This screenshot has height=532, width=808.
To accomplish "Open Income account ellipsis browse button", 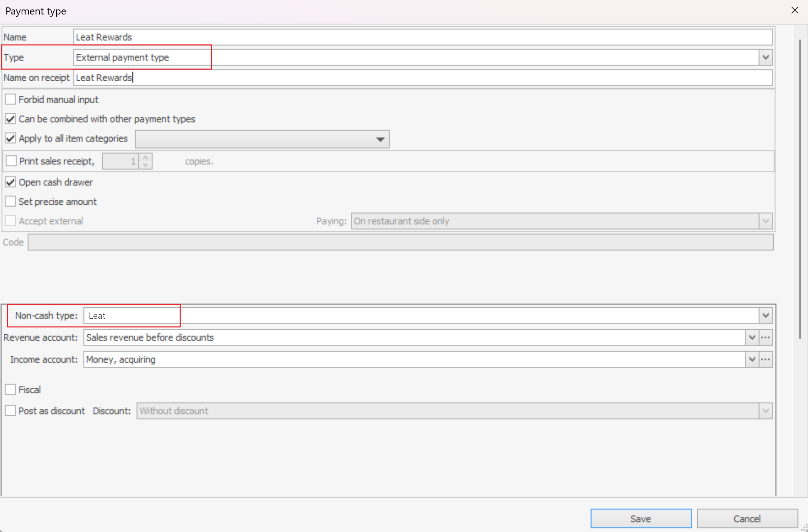I will (765, 359).
